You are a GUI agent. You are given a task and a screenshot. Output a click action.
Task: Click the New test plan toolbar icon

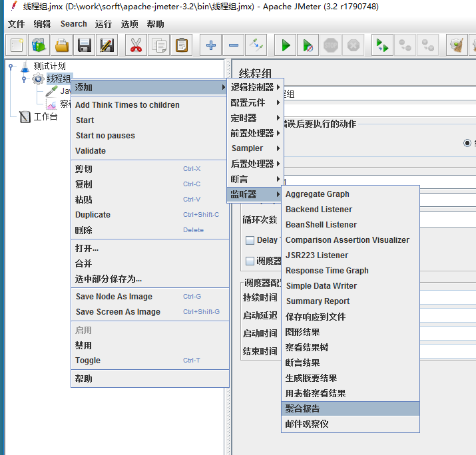pos(17,45)
